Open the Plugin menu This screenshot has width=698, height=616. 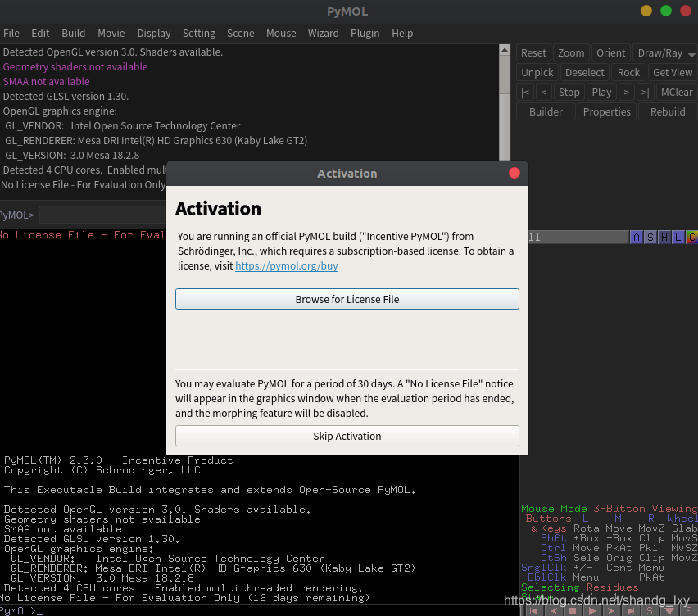tap(365, 34)
